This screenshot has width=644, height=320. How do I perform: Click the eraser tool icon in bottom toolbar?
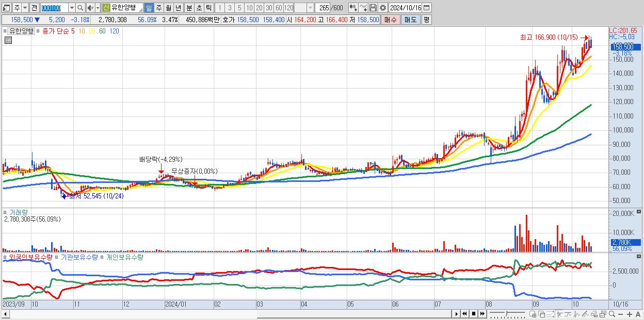click(x=594, y=314)
